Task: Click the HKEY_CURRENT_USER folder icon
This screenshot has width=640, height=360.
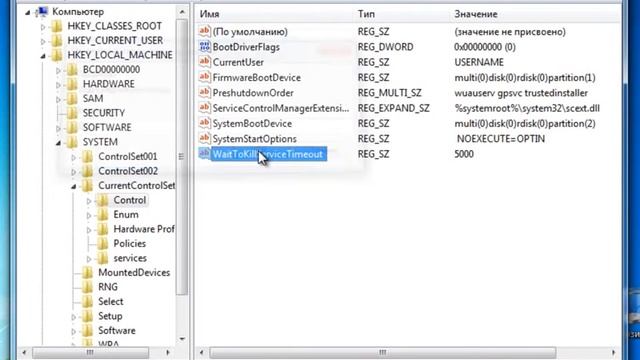Action: pyautogui.click(x=57, y=40)
